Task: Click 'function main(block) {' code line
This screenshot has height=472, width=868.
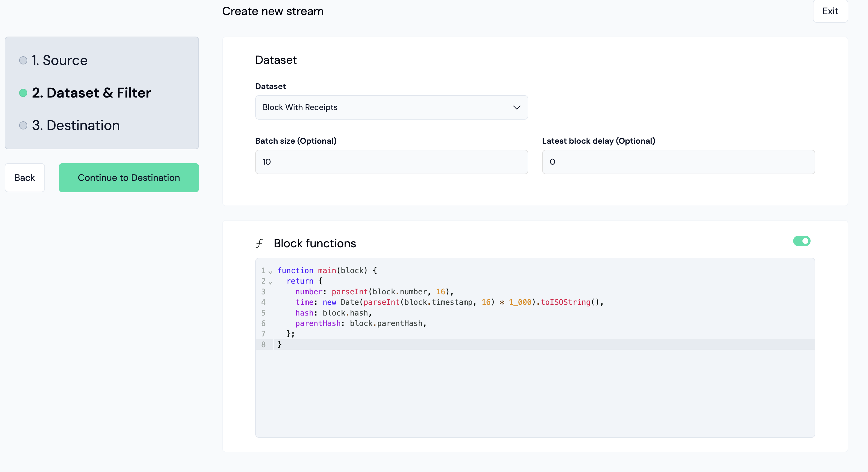Action: click(327, 270)
